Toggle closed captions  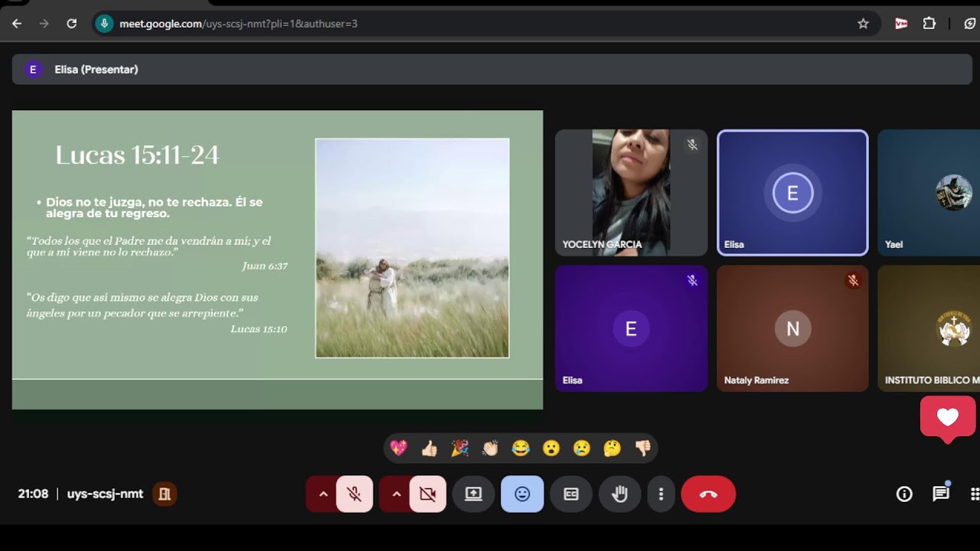tap(571, 494)
